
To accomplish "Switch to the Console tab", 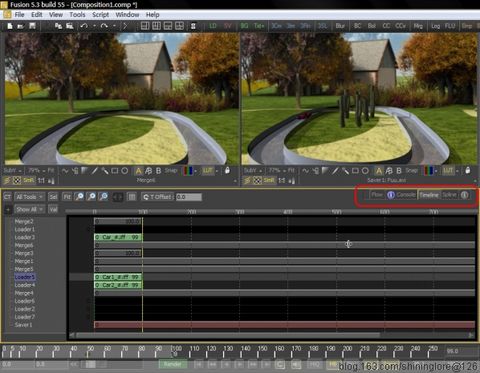I will 406,195.
